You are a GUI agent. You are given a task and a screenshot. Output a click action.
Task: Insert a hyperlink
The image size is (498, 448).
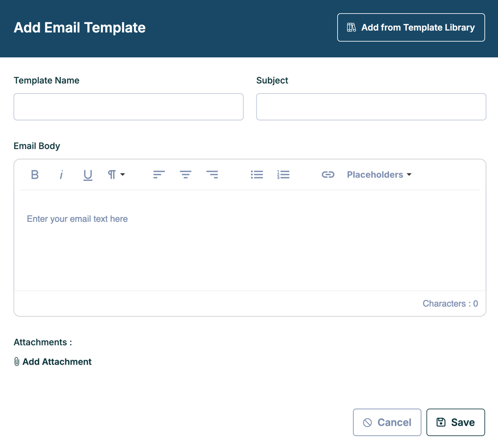tap(328, 175)
